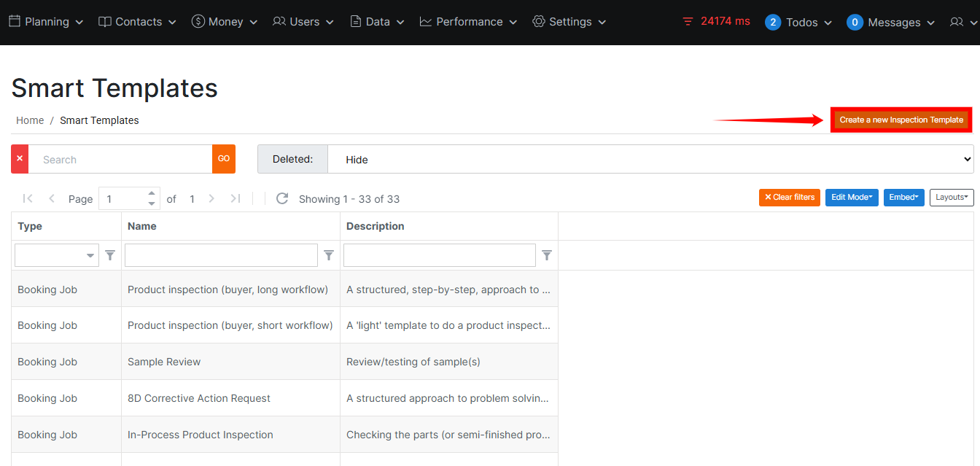980x466 pixels.
Task: Click Create a new Inspection Template
Action: coord(901,120)
